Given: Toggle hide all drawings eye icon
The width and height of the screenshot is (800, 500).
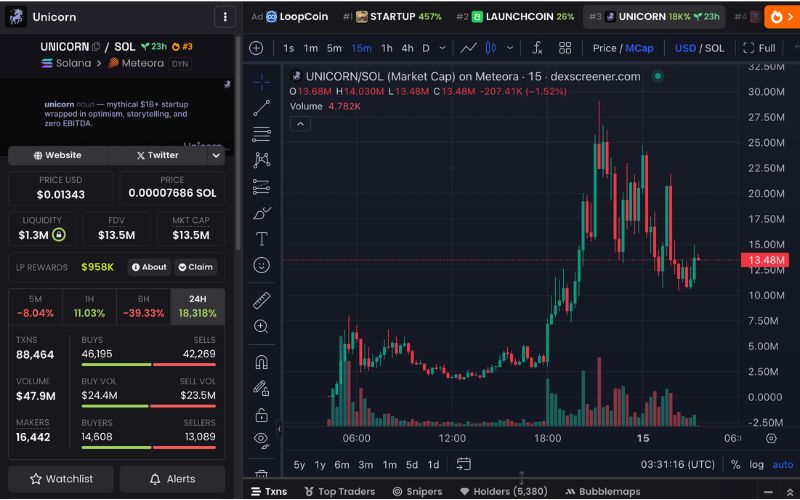Looking at the screenshot, I should [x=262, y=440].
